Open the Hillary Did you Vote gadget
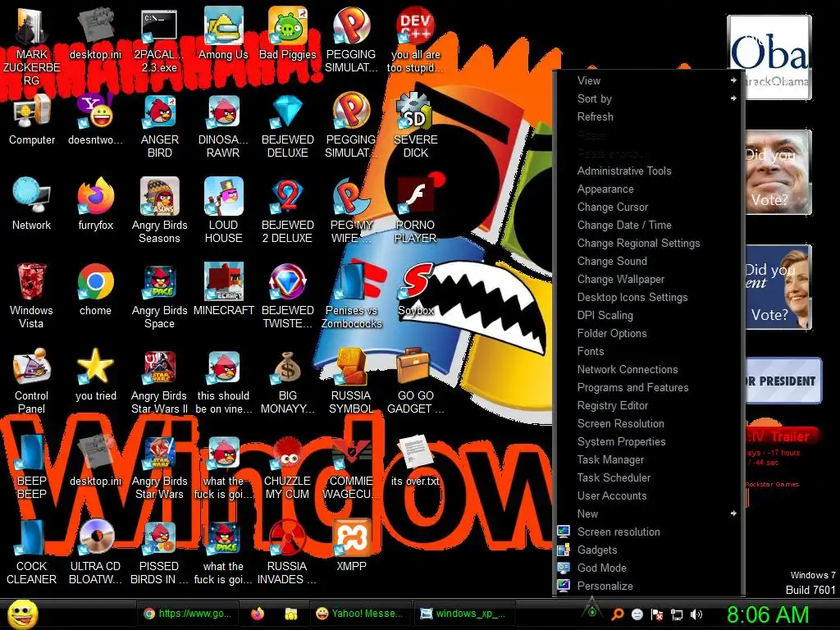This screenshot has width=840, height=630. [778, 287]
